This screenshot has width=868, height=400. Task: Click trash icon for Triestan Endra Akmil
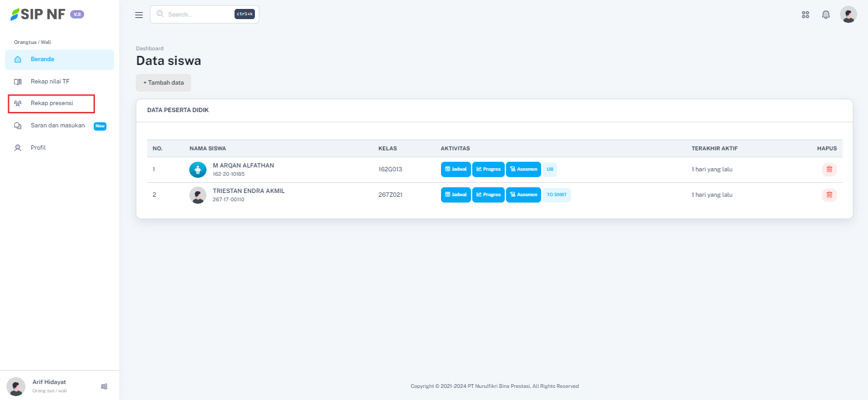click(829, 195)
